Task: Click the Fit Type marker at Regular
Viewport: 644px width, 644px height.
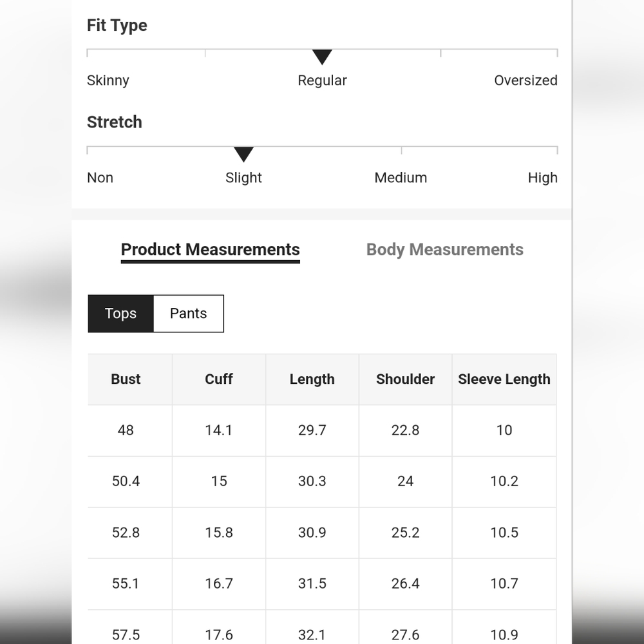Action: [x=322, y=57]
